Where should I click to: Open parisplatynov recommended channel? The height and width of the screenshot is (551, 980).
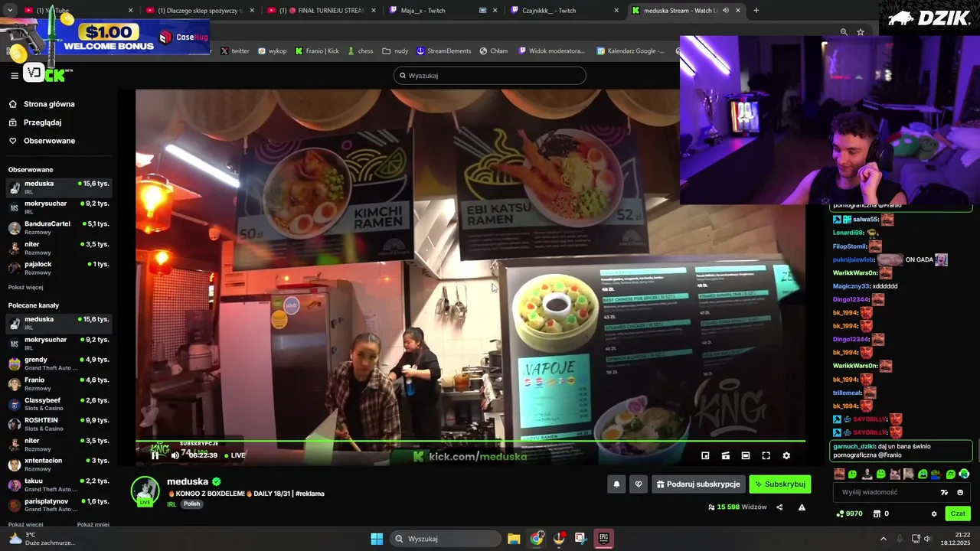59,505
